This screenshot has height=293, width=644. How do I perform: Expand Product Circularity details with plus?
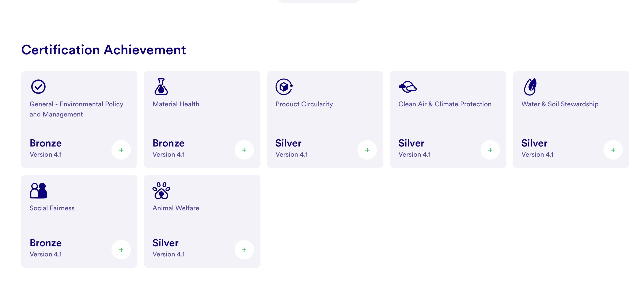[x=367, y=150]
